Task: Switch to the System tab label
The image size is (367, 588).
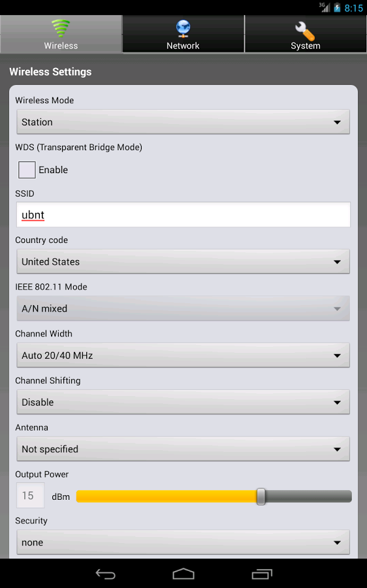Action: tap(306, 46)
